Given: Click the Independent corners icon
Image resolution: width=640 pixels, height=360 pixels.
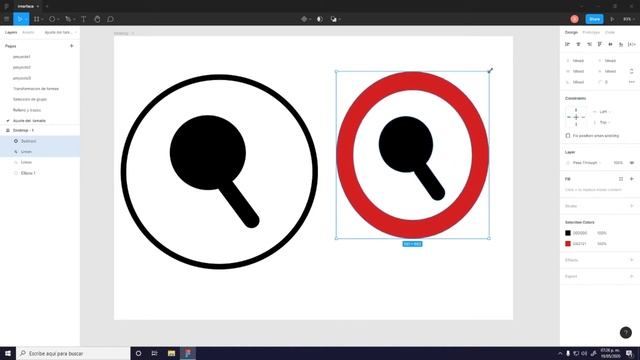Looking at the screenshot, I should point(632,82).
